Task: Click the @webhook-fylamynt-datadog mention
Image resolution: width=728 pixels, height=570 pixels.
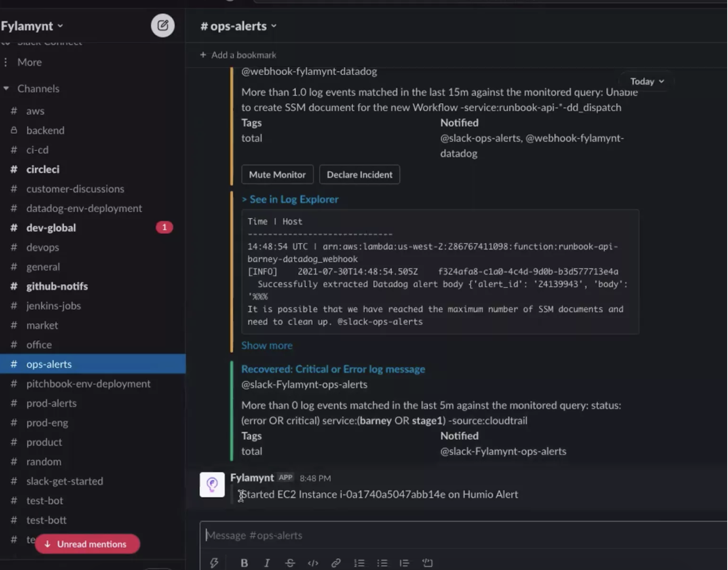Action: [309, 71]
